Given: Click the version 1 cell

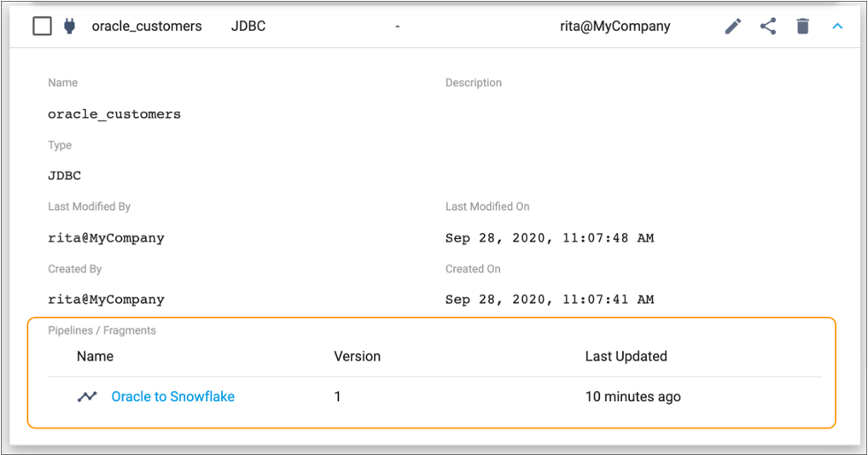Looking at the screenshot, I should [x=337, y=396].
